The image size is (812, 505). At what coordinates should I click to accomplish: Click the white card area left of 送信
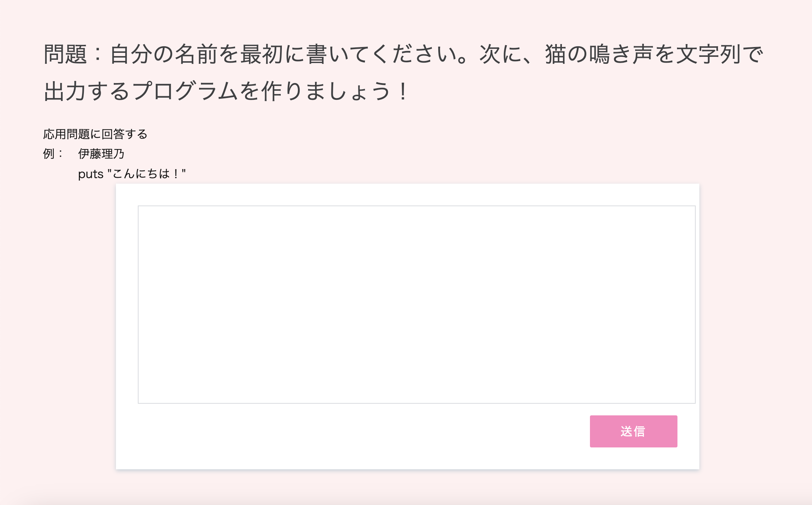(x=365, y=432)
